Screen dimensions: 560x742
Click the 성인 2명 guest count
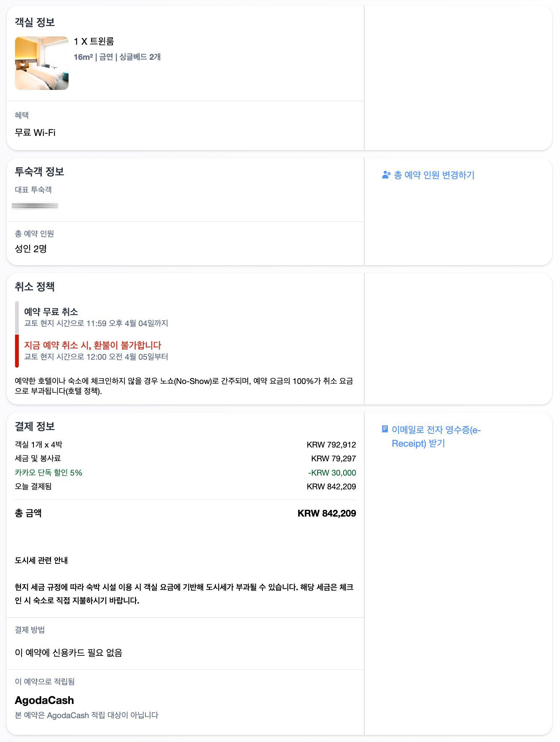pos(31,249)
